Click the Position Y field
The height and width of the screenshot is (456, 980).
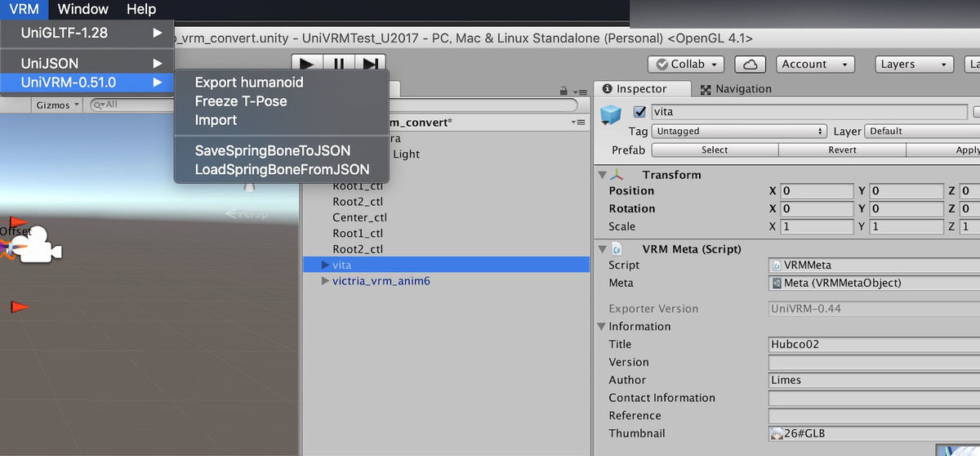click(x=906, y=190)
